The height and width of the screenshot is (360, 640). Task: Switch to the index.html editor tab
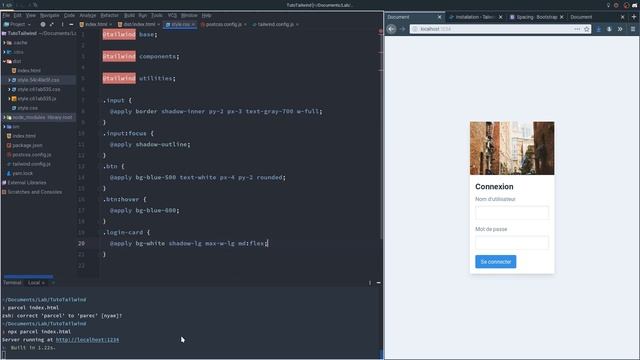pos(96,24)
